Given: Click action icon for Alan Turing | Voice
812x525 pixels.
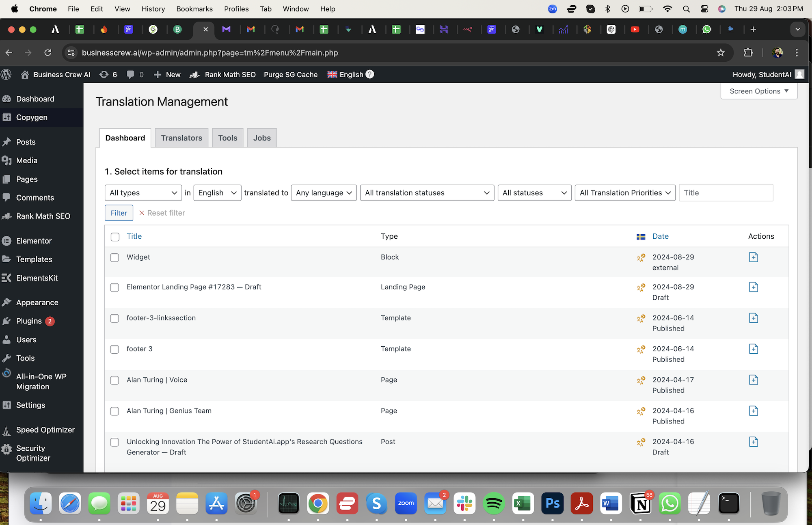Looking at the screenshot, I should (754, 380).
